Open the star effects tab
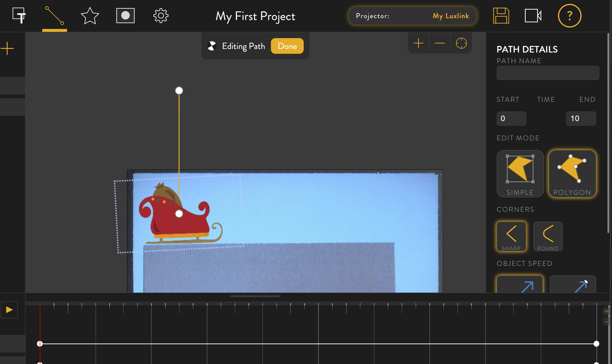The image size is (612, 364). coord(90,16)
